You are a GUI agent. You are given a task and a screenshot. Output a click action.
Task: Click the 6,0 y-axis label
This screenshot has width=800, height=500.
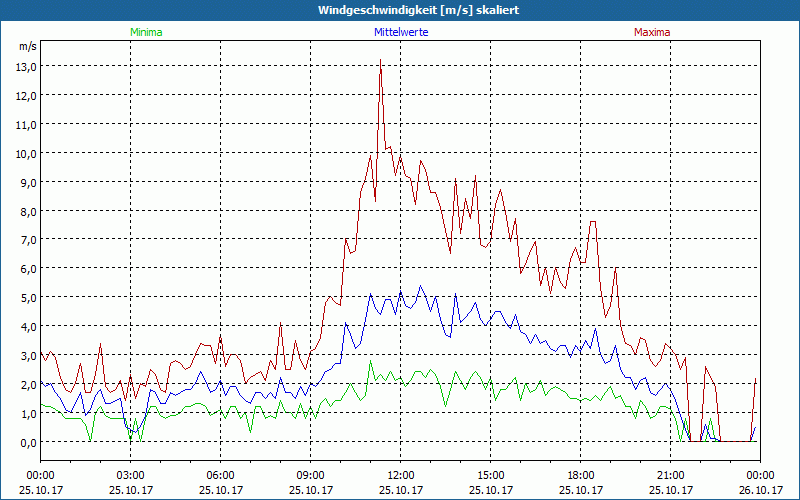[30, 269]
